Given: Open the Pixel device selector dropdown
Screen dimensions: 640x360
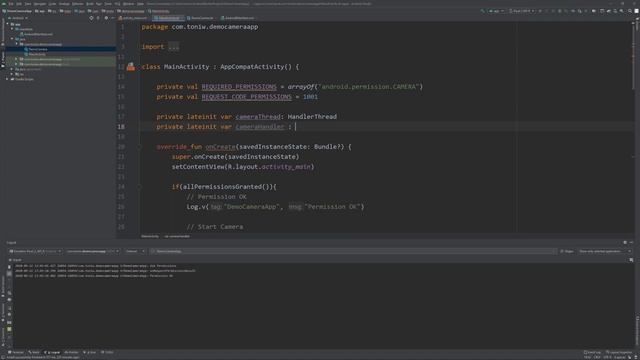Looking at the screenshot, I should (522, 11).
